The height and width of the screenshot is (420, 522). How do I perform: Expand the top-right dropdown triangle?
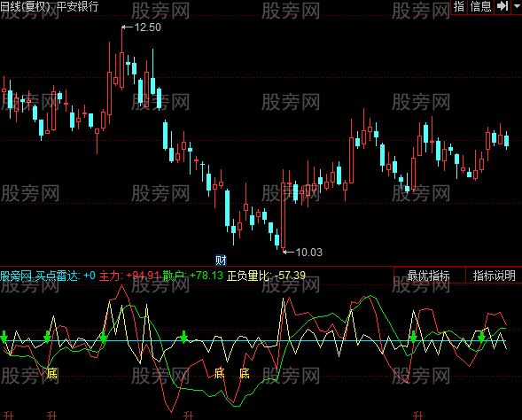coord(517,5)
